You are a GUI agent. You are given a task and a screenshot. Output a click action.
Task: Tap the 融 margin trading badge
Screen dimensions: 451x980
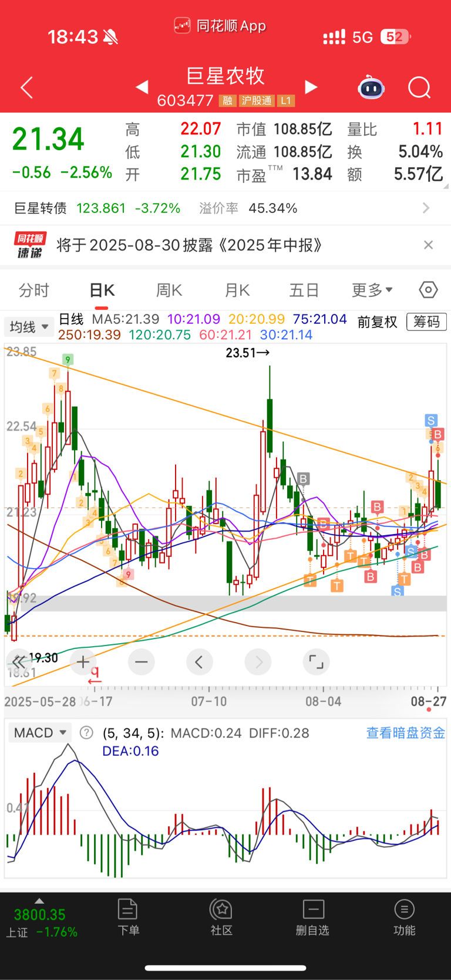click(x=228, y=101)
